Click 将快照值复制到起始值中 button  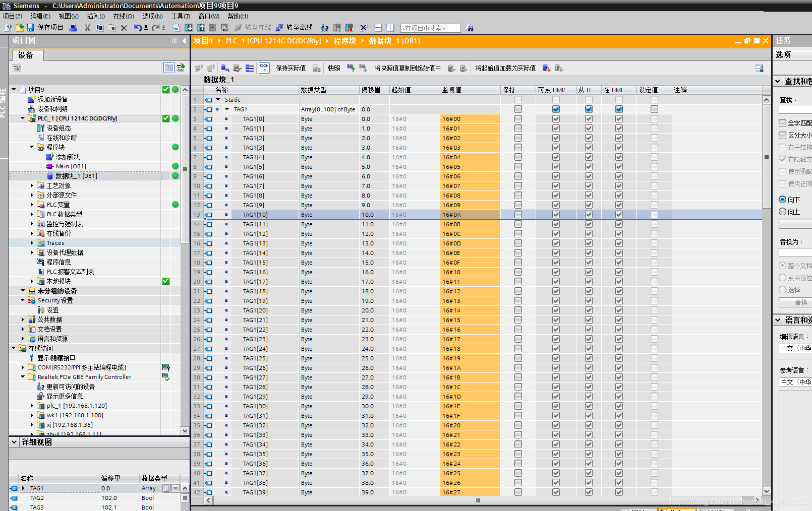click(x=408, y=68)
